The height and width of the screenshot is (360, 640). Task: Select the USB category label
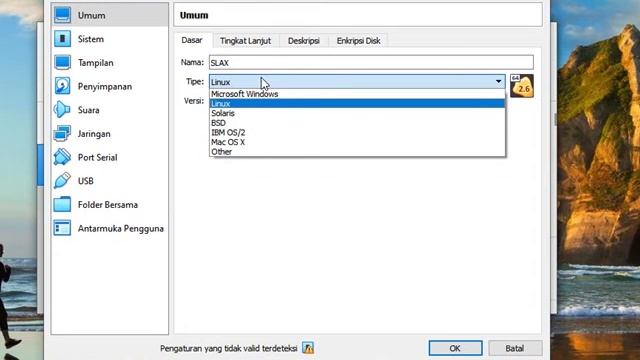pos(86,181)
